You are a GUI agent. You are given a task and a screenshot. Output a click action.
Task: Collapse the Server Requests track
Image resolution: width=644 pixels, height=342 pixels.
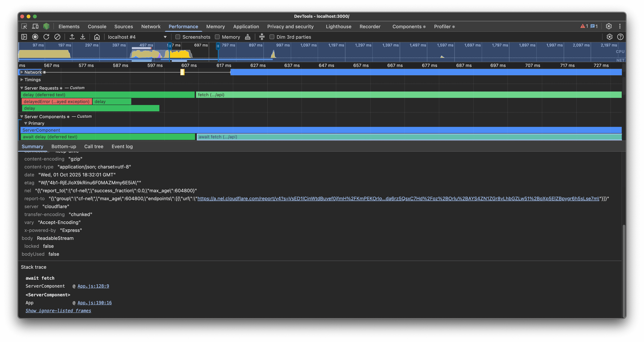(22, 88)
